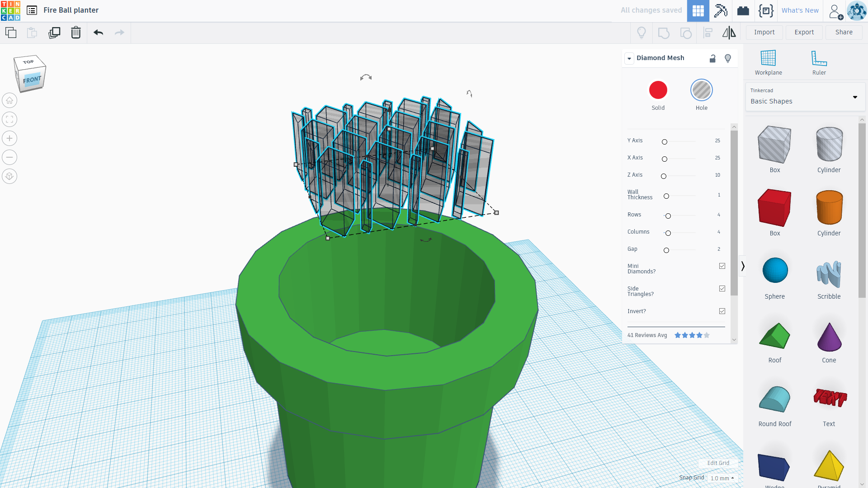Adjust the X Axis slider
Screen dimensions: 868x488
(x=664, y=159)
